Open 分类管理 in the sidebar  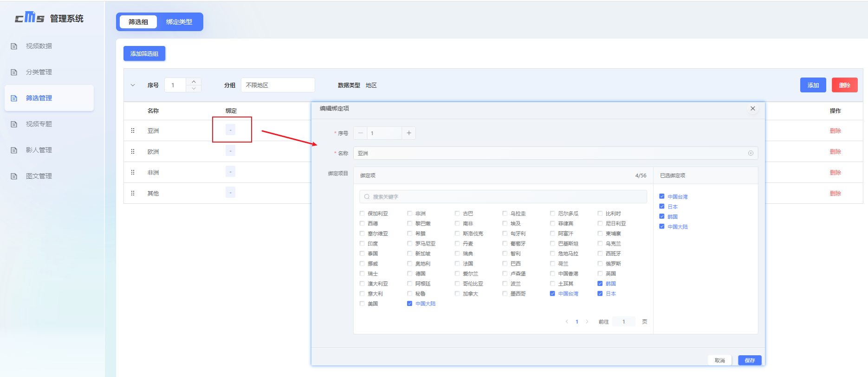coord(39,72)
